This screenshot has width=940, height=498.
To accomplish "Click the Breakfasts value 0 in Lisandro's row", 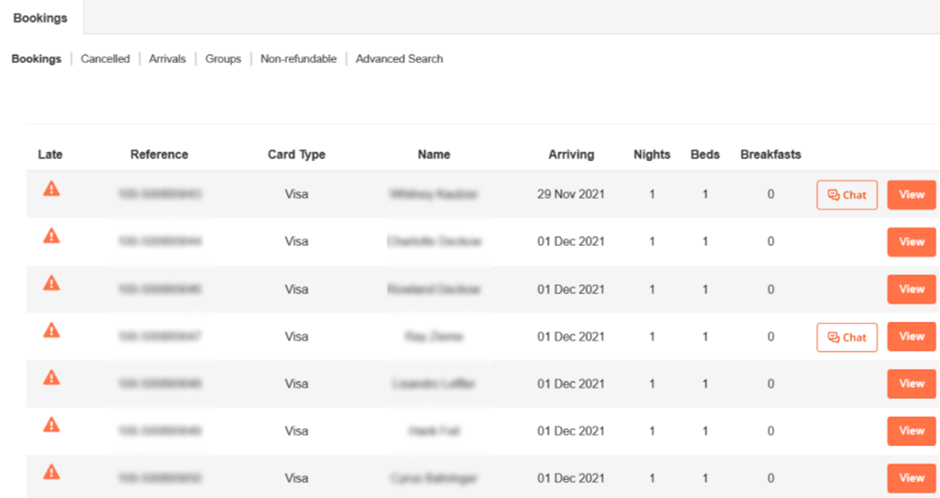I will [x=770, y=384].
